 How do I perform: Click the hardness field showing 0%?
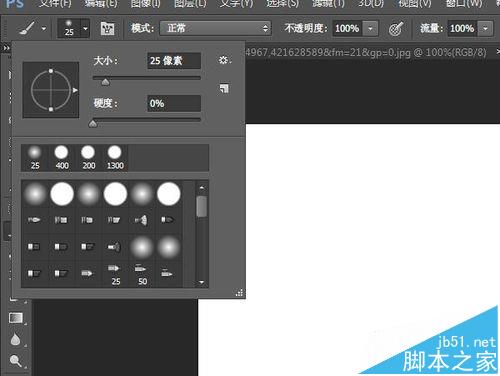[x=174, y=103]
